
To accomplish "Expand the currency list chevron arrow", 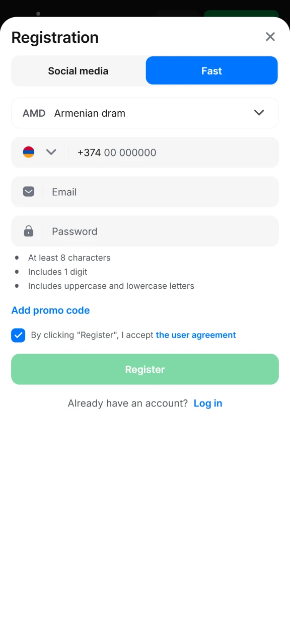I will coord(259,113).
